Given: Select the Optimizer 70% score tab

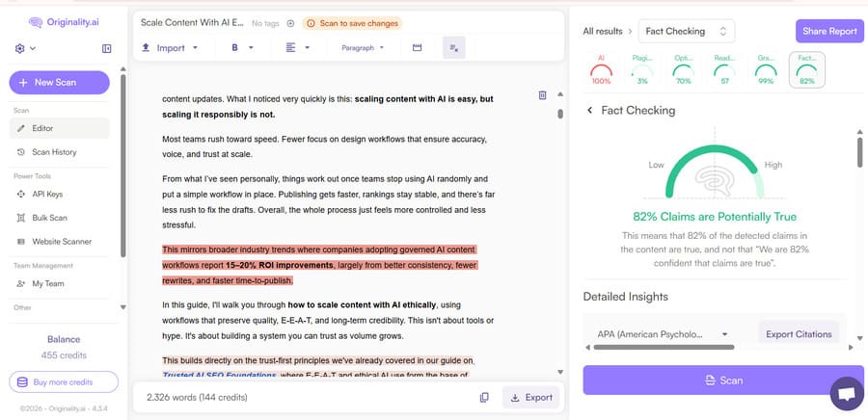Looking at the screenshot, I should pyautogui.click(x=683, y=69).
